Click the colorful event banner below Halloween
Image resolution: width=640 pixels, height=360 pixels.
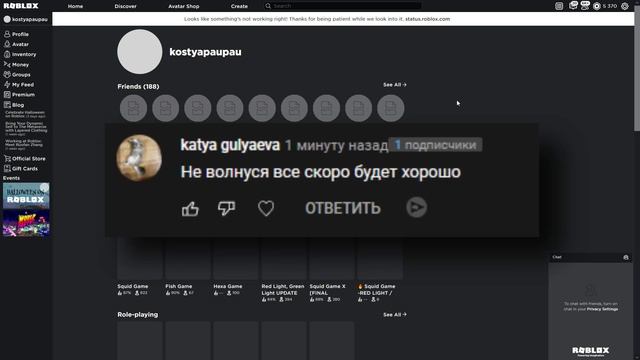(x=26, y=223)
